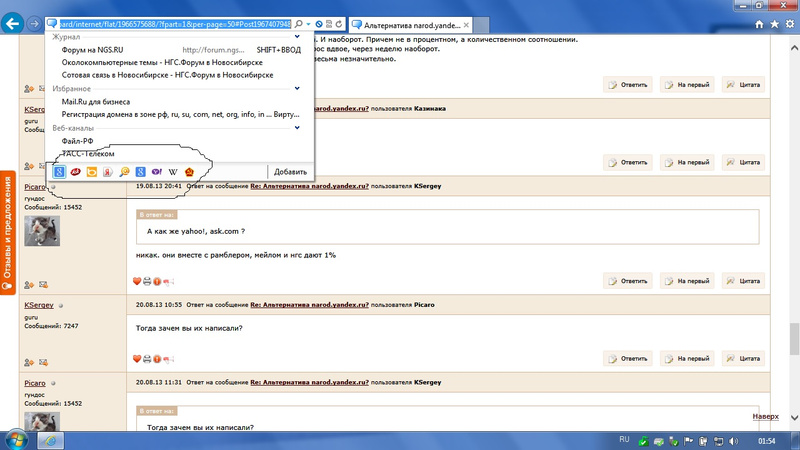
Task: Click the page scrollbar down arrow
Action: point(794,418)
